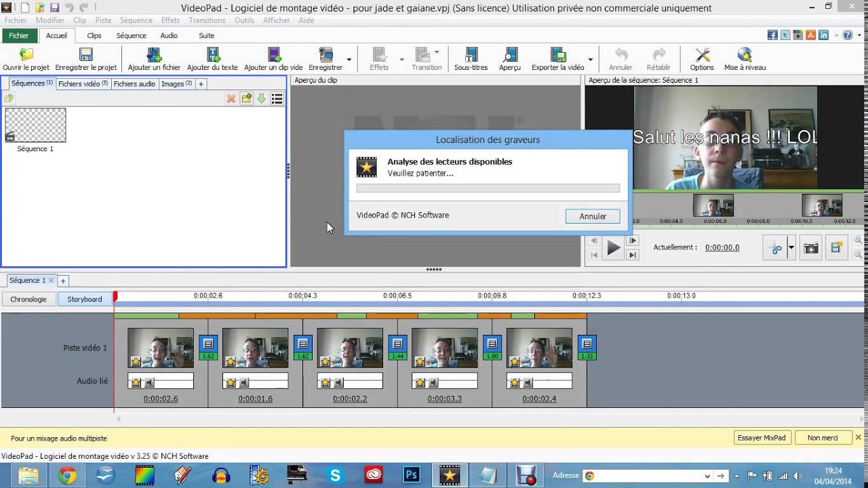This screenshot has width=868, height=488.
Task: Expand the help dropdown arrow top right
Action: pos(858,35)
